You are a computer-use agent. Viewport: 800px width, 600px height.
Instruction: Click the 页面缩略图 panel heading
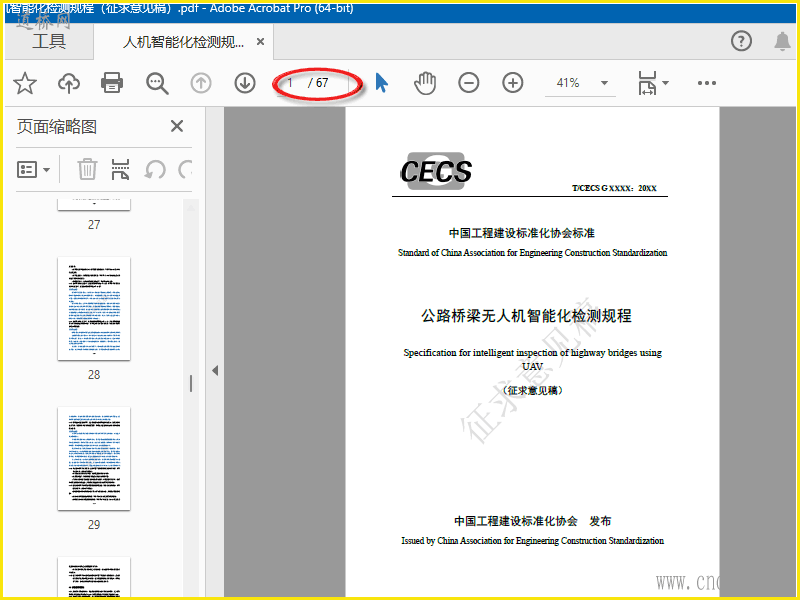click(x=57, y=127)
